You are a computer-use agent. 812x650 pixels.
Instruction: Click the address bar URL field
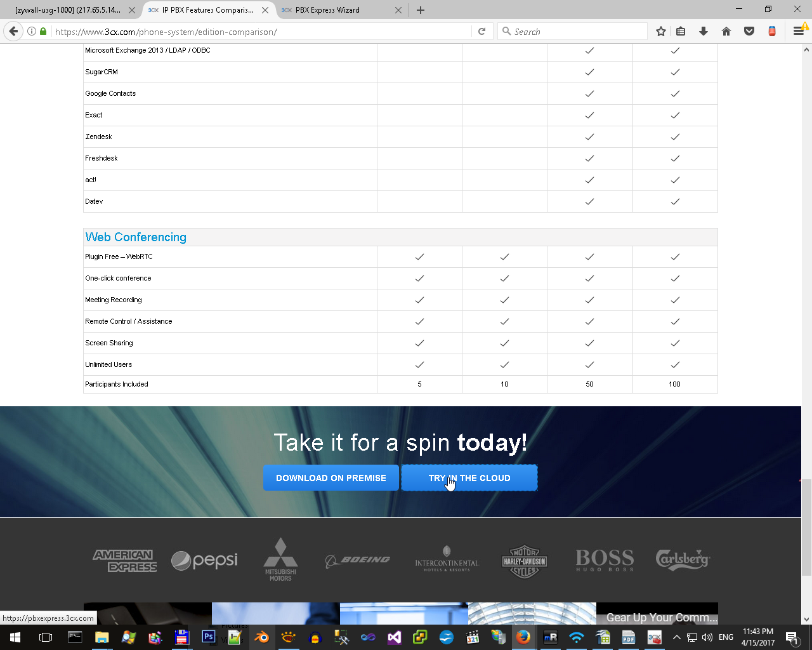[x=260, y=31]
